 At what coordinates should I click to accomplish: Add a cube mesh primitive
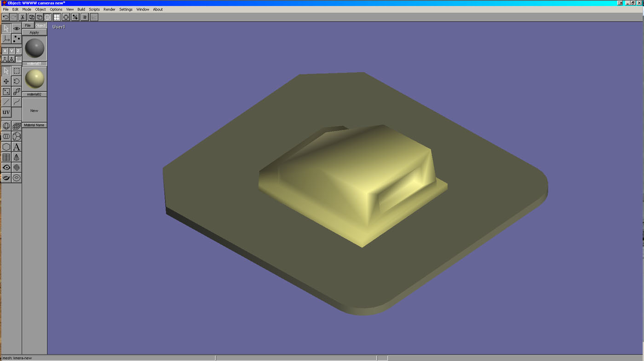[x=17, y=126]
